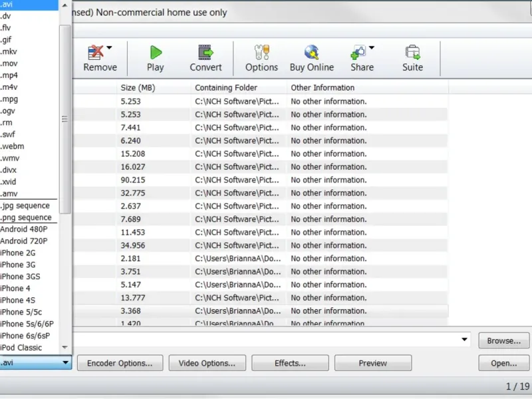The height and width of the screenshot is (399, 532).
Task: Sort by the Size (MB) column header
Action: 154,88
